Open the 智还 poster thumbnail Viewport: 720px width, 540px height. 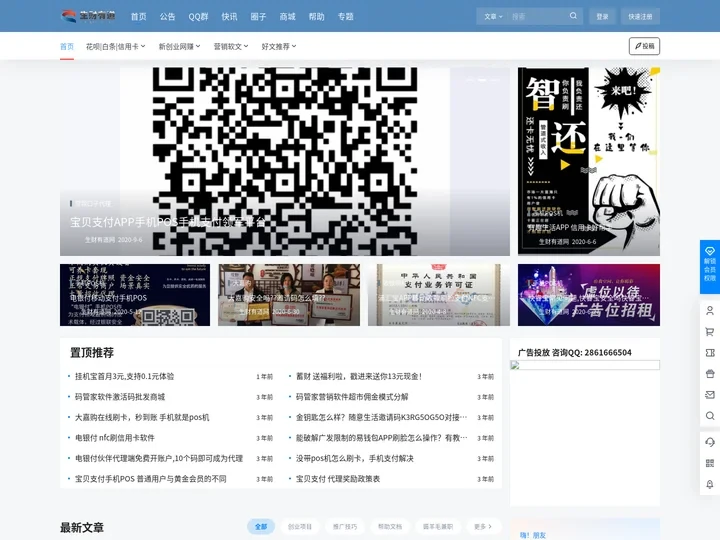pos(589,161)
